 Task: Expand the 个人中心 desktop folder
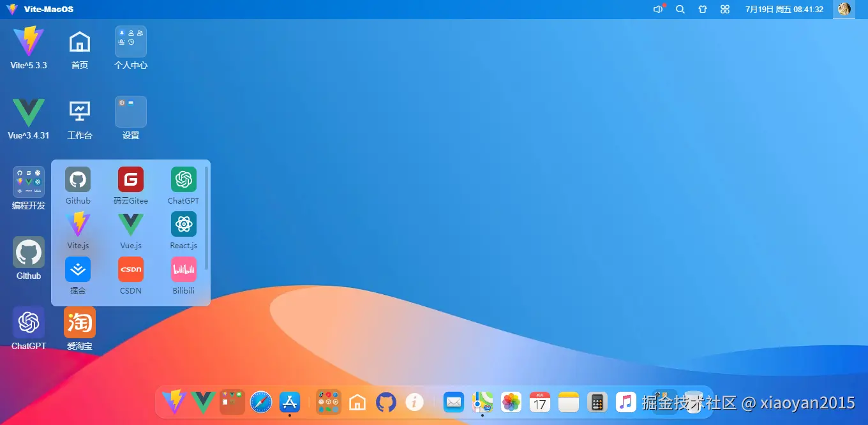131,41
